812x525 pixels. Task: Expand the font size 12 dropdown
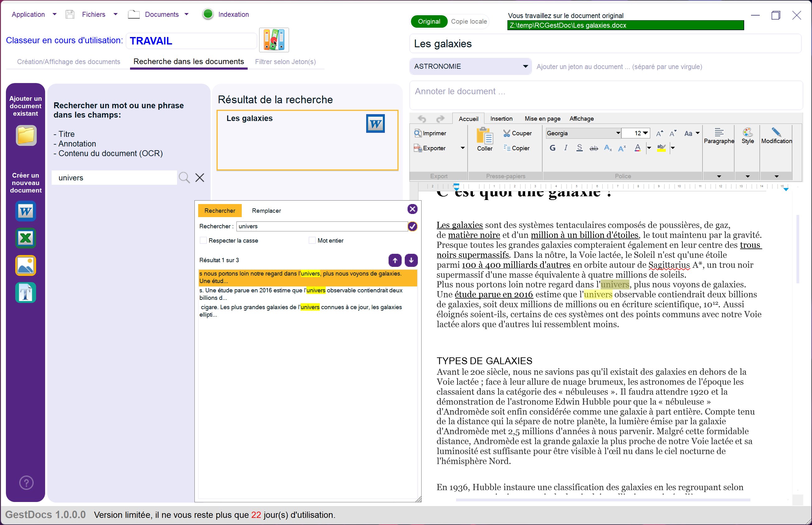coord(646,133)
